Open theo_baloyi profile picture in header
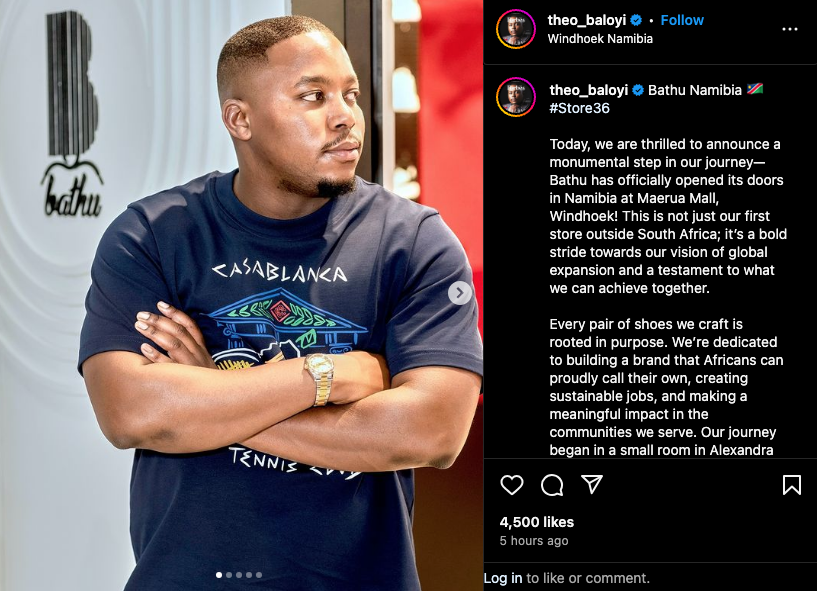 pyautogui.click(x=516, y=29)
